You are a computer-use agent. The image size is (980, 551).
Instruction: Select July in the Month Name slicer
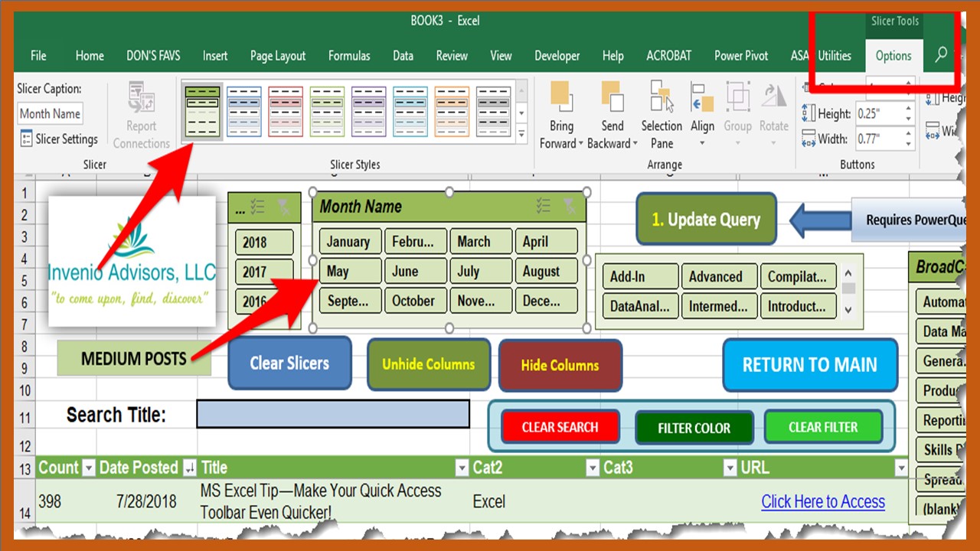click(481, 271)
